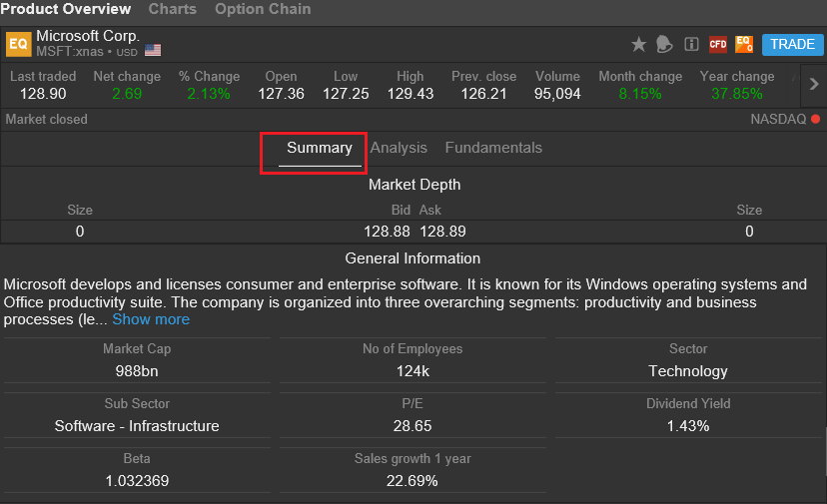Open the Product Overview tab

[65, 9]
